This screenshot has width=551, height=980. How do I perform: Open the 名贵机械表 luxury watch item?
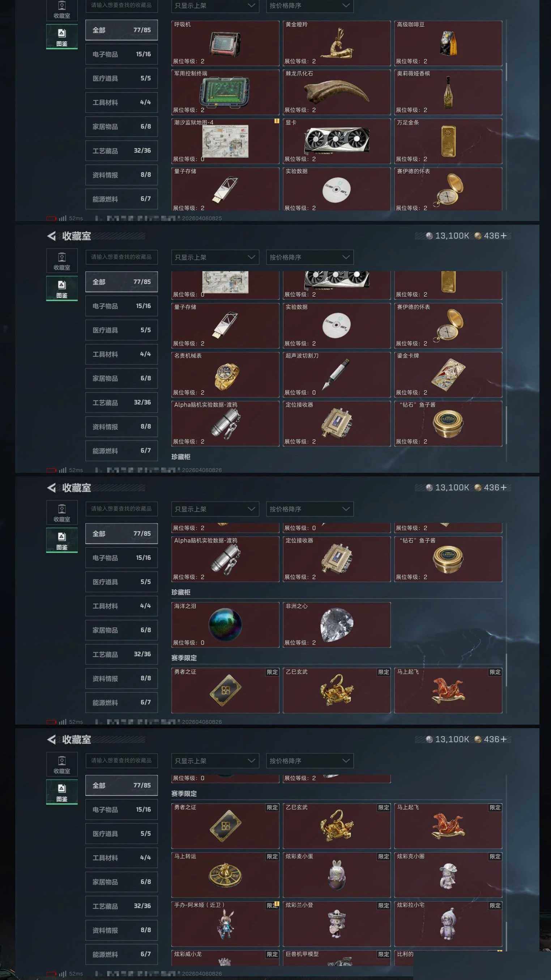click(x=225, y=375)
